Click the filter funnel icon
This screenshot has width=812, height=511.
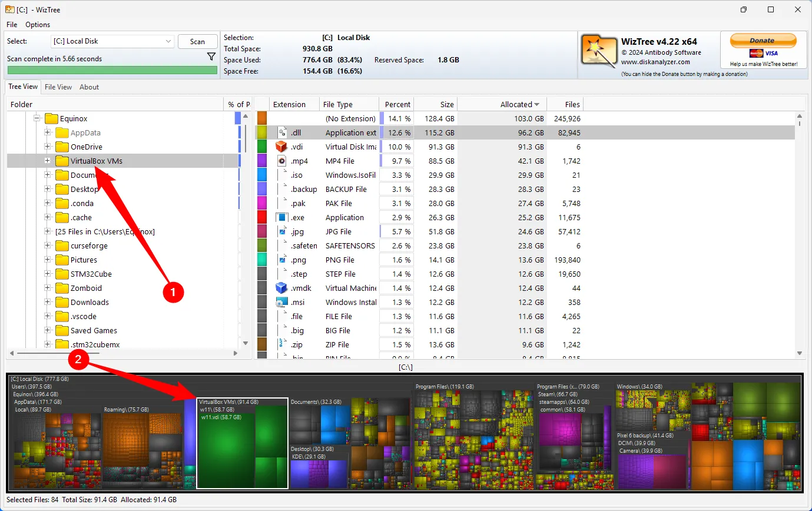[211, 57]
